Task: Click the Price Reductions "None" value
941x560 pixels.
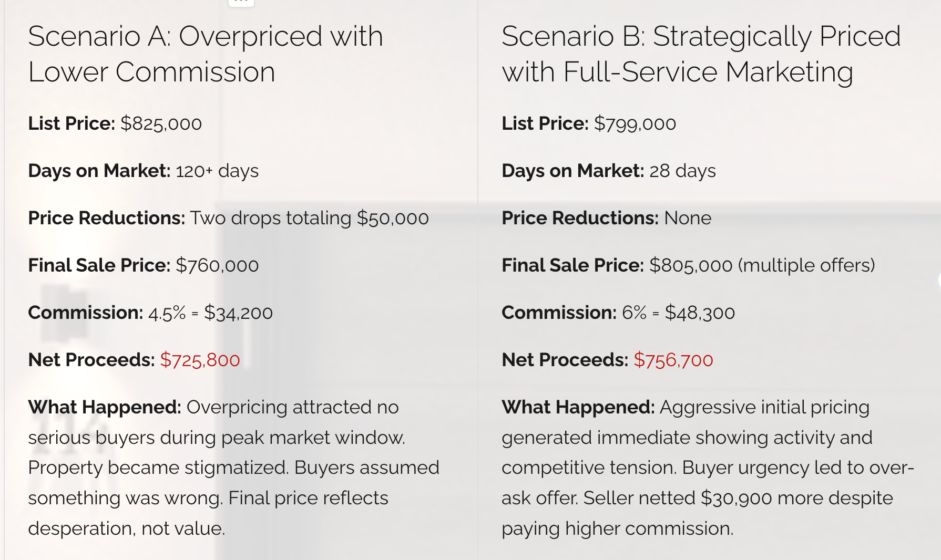Action: pos(688,218)
